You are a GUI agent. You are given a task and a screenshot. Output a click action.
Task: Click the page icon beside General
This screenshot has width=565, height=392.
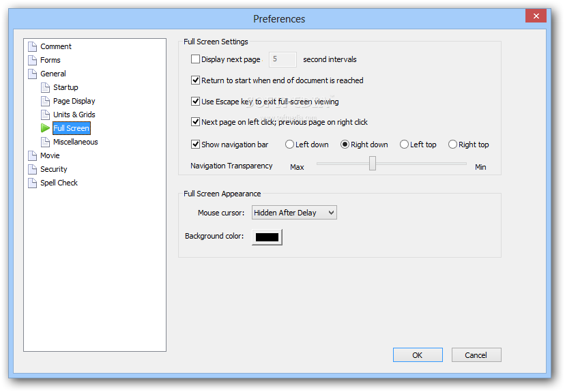[33, 74]
